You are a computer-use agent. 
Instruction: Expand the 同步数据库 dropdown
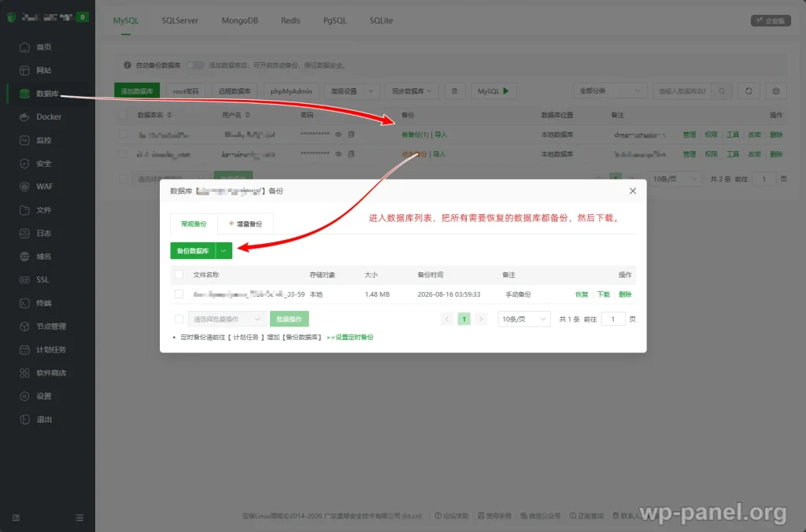[412, 91]
